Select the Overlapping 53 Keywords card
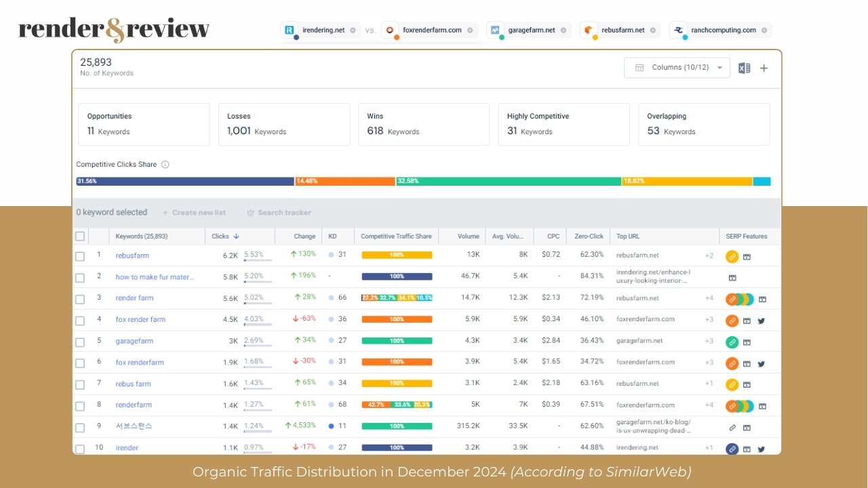This screenshot has width=868, height=488. 704,124
